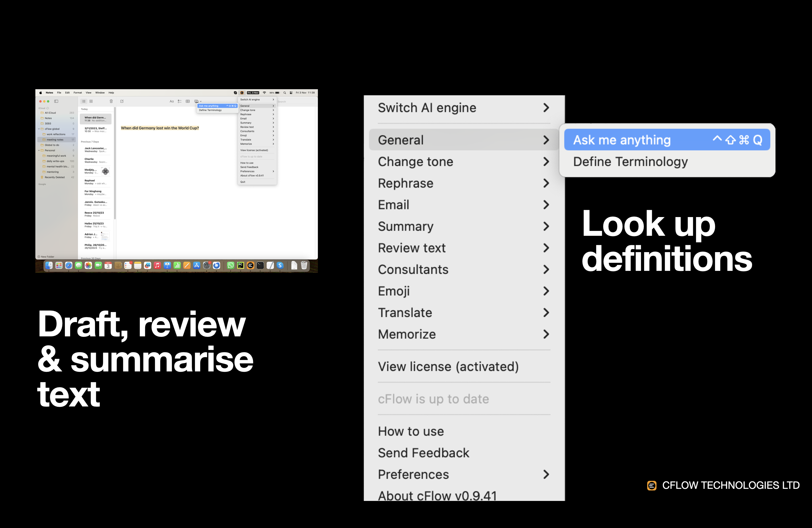Click the trash icon in Notes toolbar
Screen dimensions: 812x528
(111, 101)
